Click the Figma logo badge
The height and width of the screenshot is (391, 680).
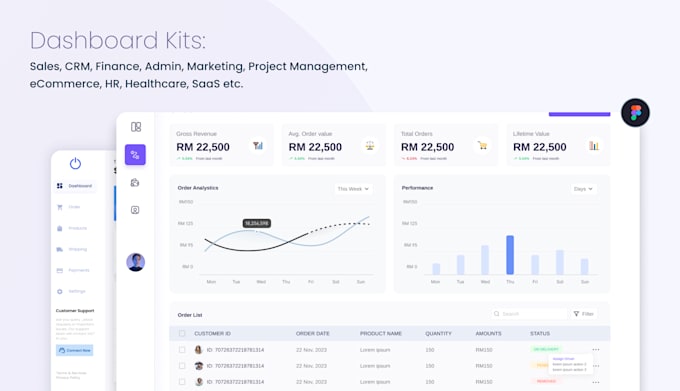[635, 113]
